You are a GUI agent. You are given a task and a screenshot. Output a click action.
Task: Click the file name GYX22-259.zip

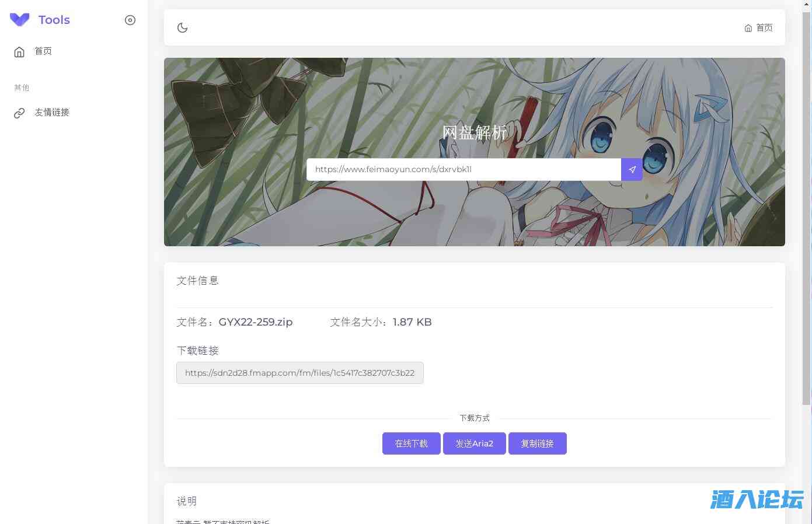[256, 322]
